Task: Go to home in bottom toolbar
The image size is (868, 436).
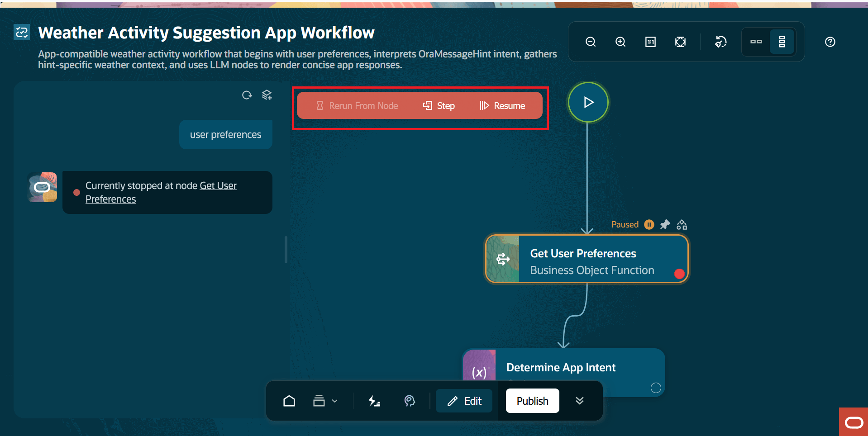Action: point(289,401)
